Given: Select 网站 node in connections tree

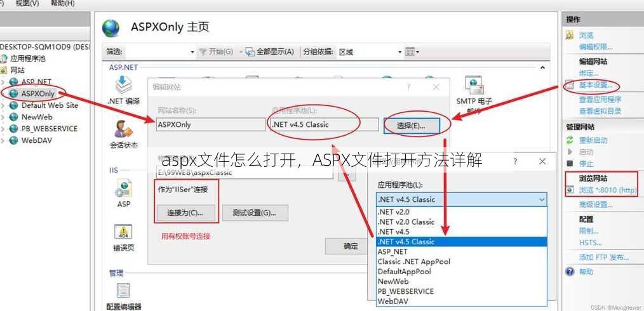Looking at the screenshot, I should click(x=18, y=70).
